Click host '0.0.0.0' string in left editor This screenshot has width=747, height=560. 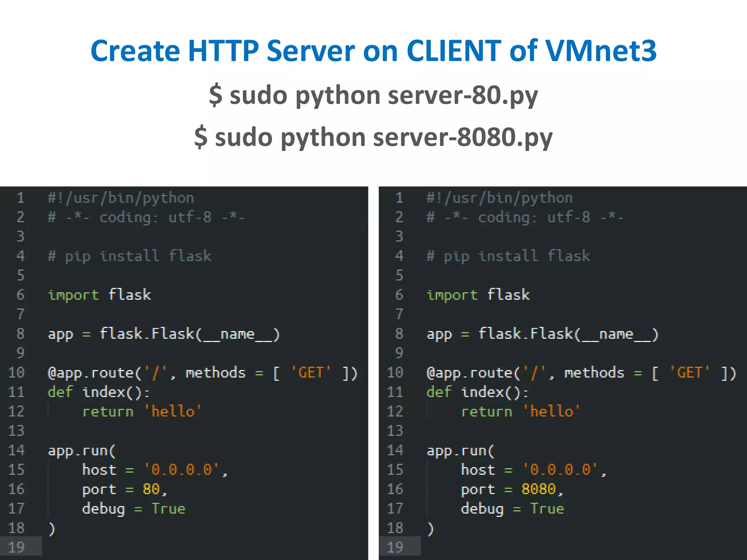click(x=181, y=470)
